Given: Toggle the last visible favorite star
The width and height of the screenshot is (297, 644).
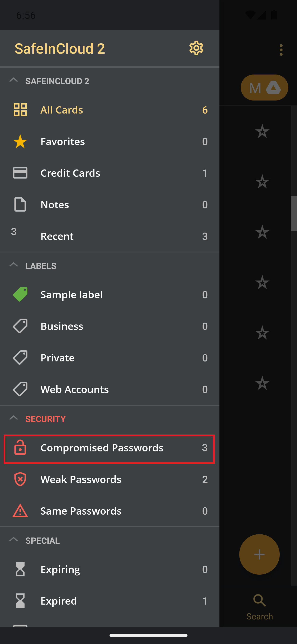Looking at the screenshot, I should point(262,383).
